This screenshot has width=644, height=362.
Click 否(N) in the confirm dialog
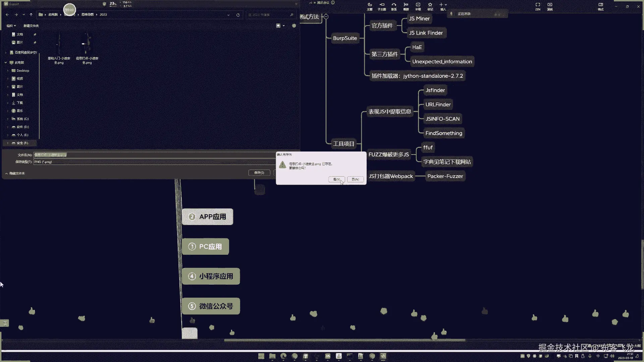[355, 180]
